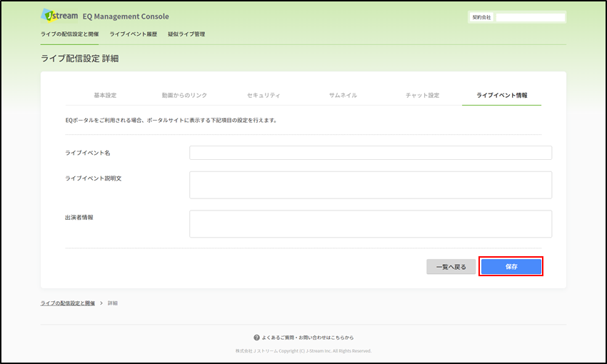The image size is (607, 364).
Task: Open 疑似ライブ管理 navigation menu
Action: tap(186, 34)
